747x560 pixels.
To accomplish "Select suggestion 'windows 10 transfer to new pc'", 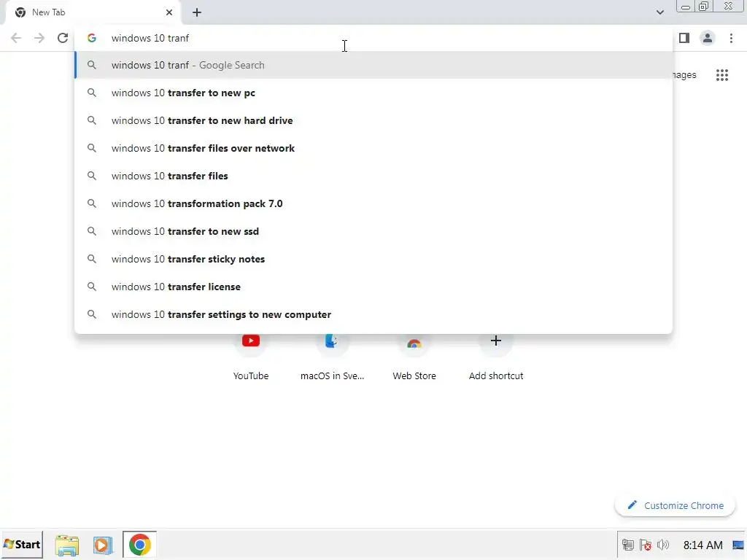I will pos(373,93).
